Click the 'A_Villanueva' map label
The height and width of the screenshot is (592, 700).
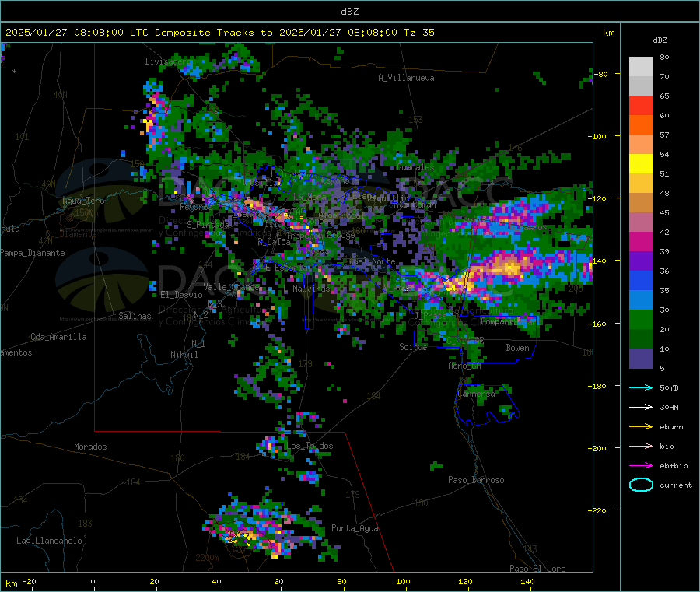pos(406,78)
